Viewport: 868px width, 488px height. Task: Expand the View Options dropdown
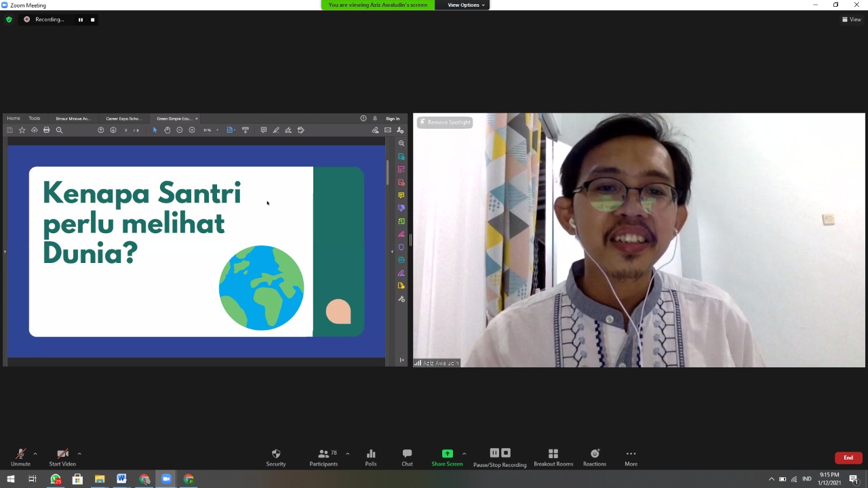[x=466, y=5]
